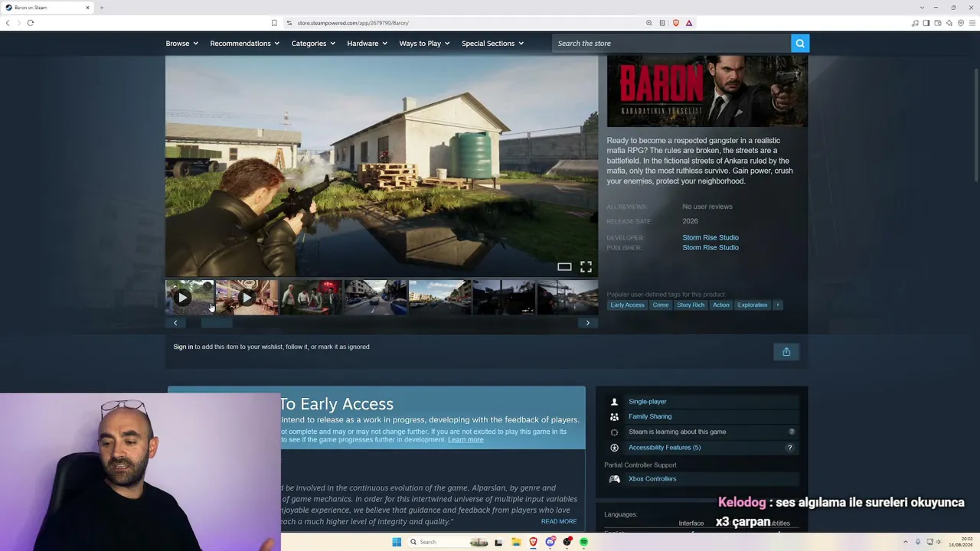Screen dimensions: 980x551
Task: Show hidden system tray icons
Action: (x=906, y=542)
